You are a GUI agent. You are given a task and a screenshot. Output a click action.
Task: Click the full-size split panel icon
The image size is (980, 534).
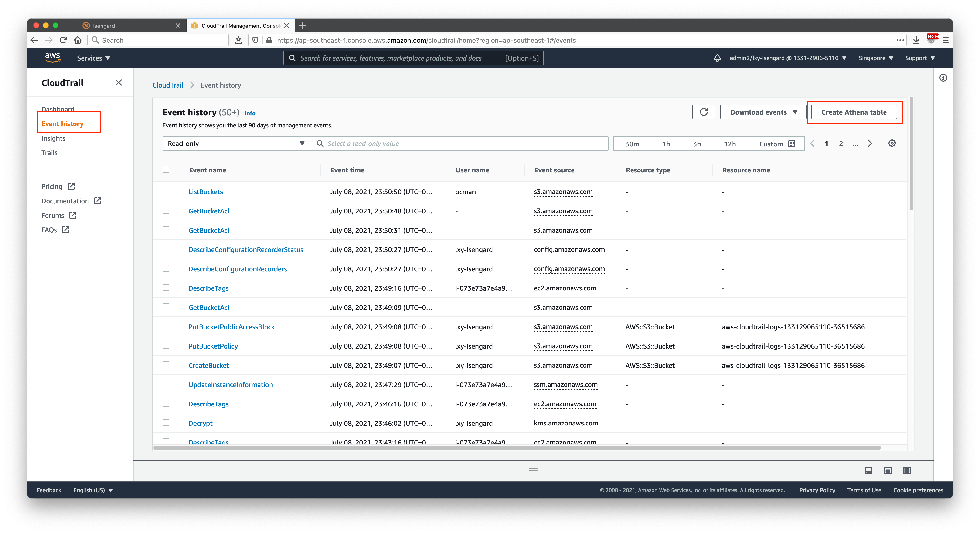[x=907, y=471]
